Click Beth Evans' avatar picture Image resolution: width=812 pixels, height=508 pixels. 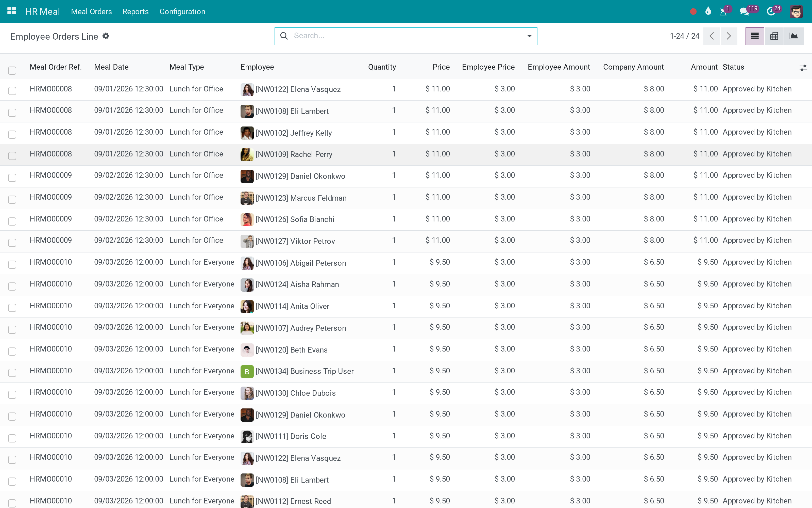(x=247, y=350)
